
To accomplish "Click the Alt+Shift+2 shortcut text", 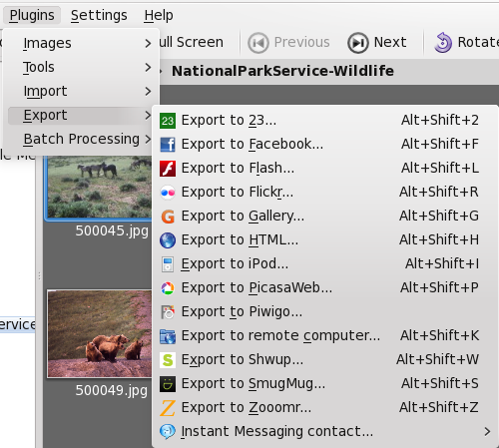I will (440, 121).
